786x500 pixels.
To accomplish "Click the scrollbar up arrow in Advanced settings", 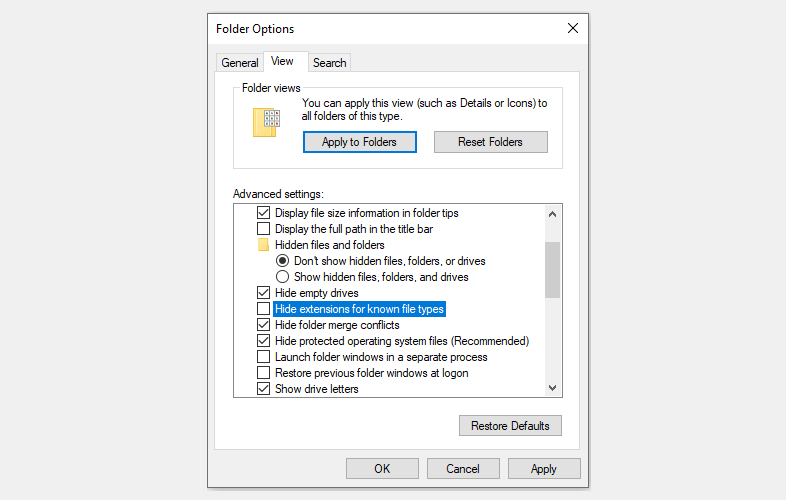I will (552, 214).
